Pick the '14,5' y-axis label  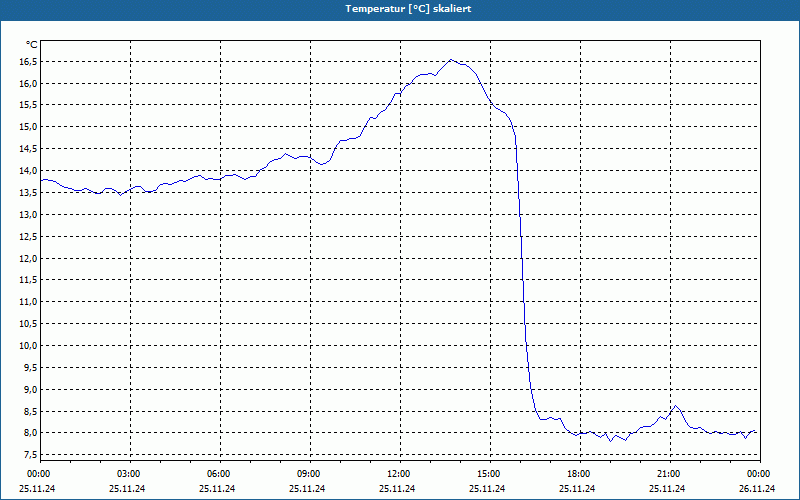(x=28, y=149)
